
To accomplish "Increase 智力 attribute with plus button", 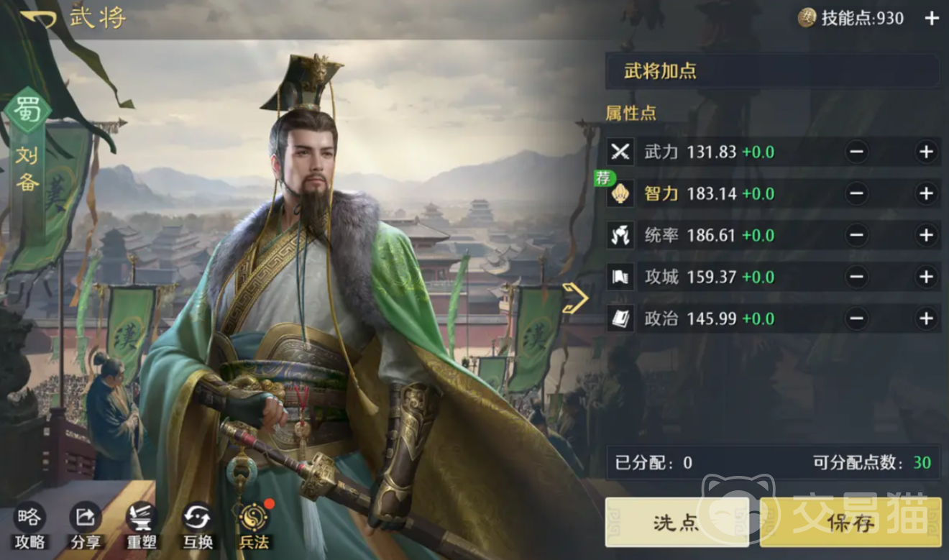I will coord(926,193).
